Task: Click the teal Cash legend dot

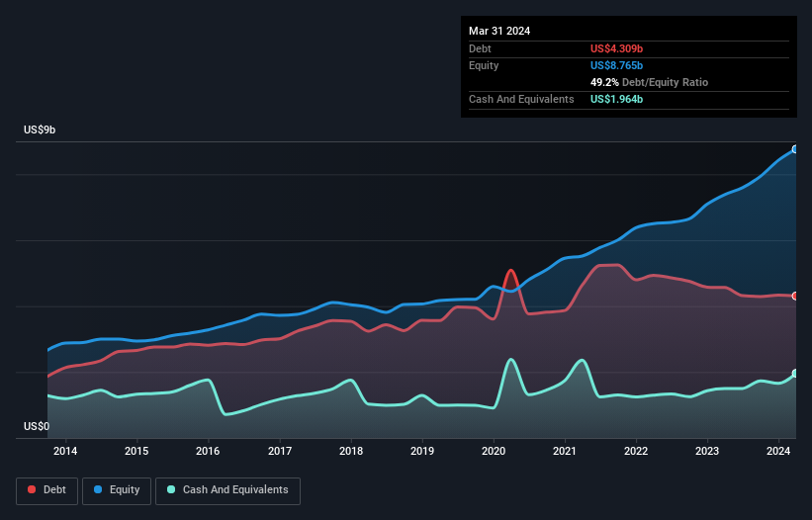Action: click(x=171, y=489)
